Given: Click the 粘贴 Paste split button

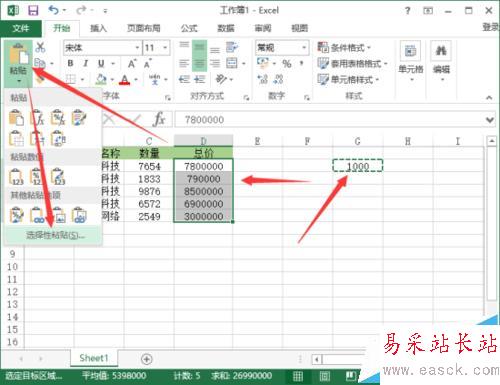Looking at the screenshot, I should pos(18,63).
